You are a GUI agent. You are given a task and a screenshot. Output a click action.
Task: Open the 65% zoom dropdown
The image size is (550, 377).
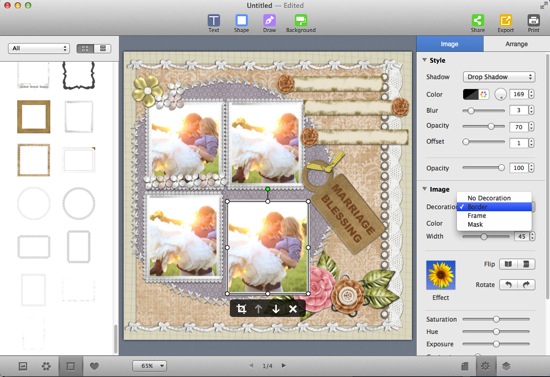click(x=149, y=366)
